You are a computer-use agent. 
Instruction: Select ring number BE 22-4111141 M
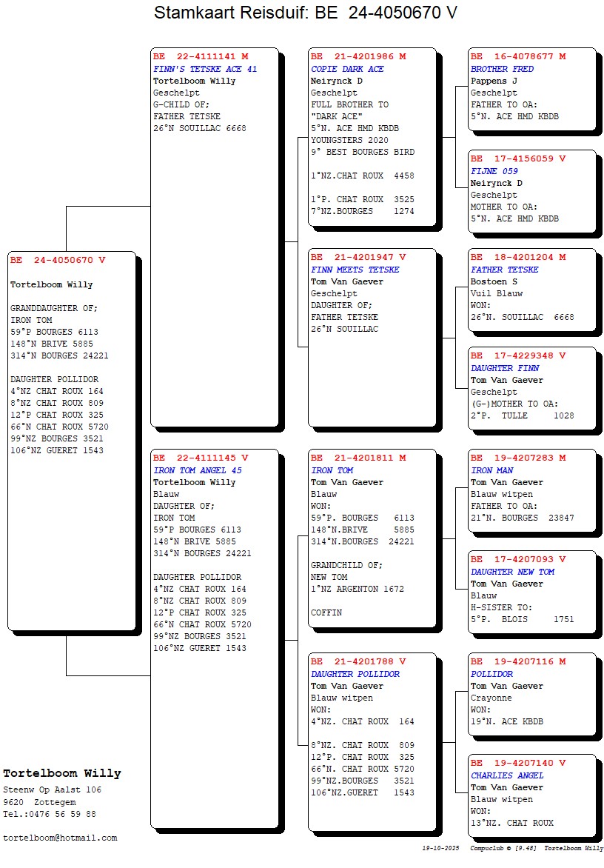pos(201,57)
